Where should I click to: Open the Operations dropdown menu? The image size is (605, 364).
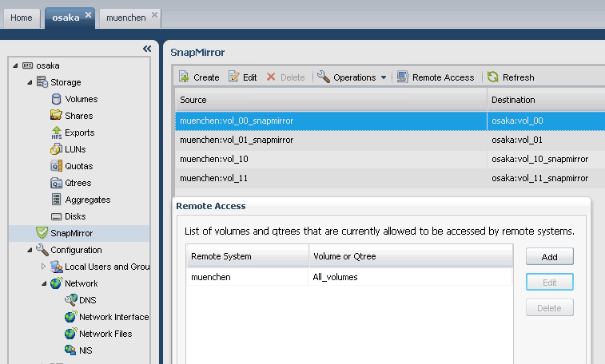[352, 77]
